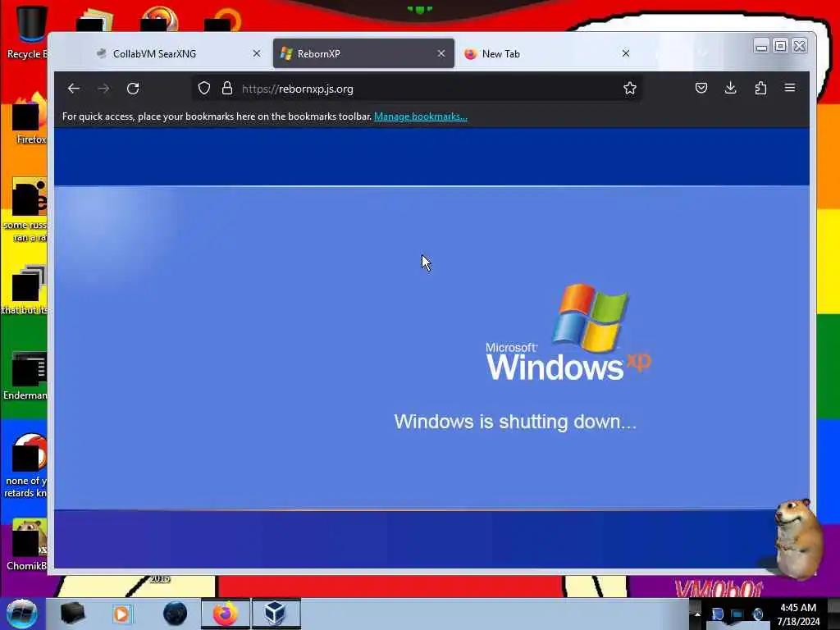Open the Firefox hamburger application menu

tap(790, 88)
